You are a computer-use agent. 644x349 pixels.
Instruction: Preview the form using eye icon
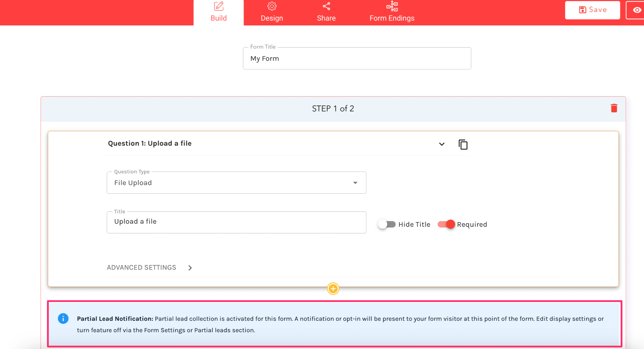(637, 10)
